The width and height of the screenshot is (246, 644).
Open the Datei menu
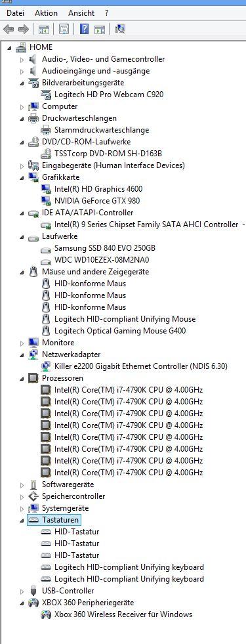(15, 13)
